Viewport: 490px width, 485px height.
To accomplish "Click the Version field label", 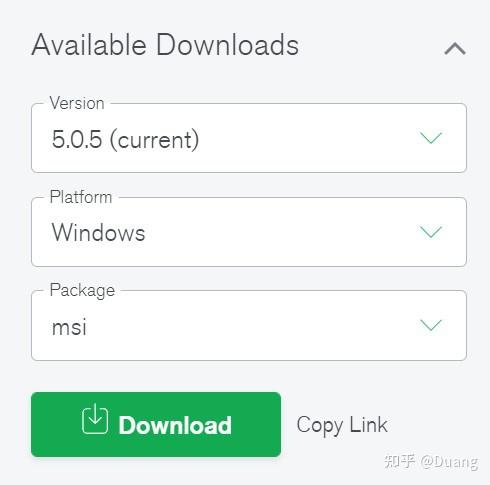I will [77, 103].
